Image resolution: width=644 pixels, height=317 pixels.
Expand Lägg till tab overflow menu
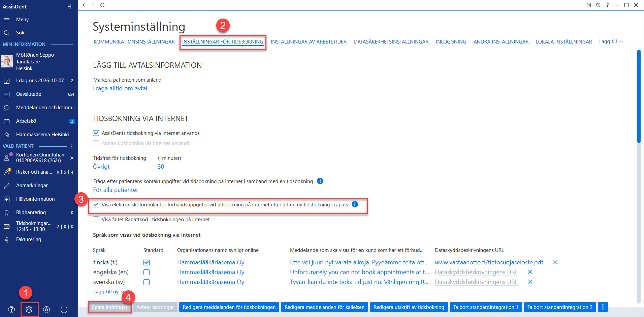(611, 41)
